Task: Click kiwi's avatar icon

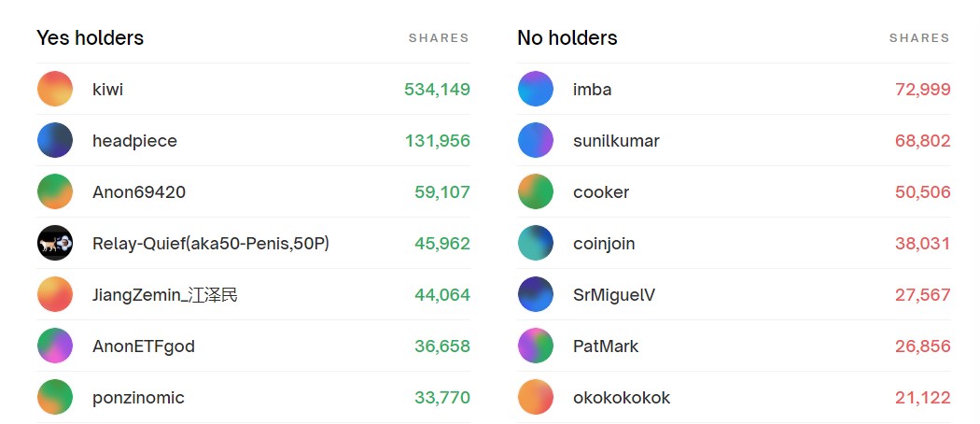Action: [55, 90]
